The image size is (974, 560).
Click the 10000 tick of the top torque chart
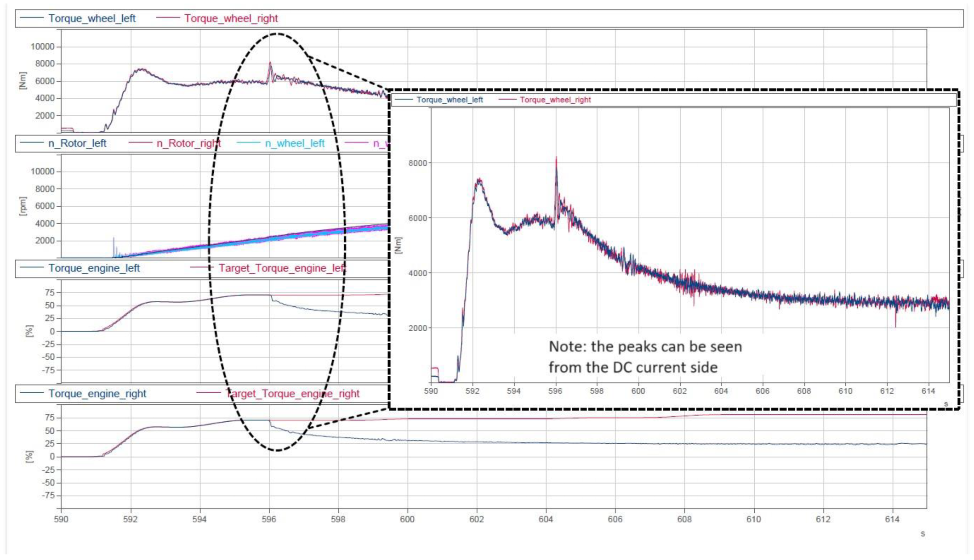point(42,46)
